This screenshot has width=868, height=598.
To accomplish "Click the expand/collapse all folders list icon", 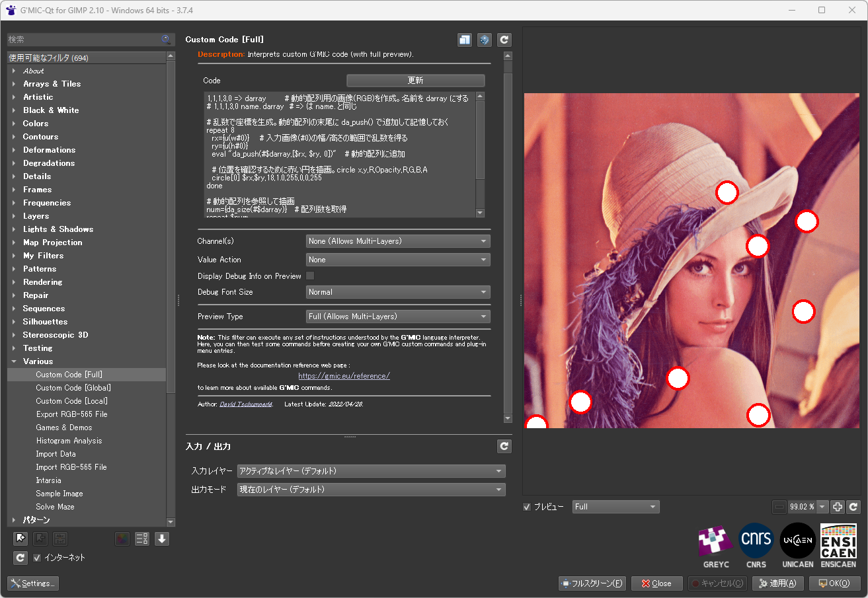I will tap(141, 539).
